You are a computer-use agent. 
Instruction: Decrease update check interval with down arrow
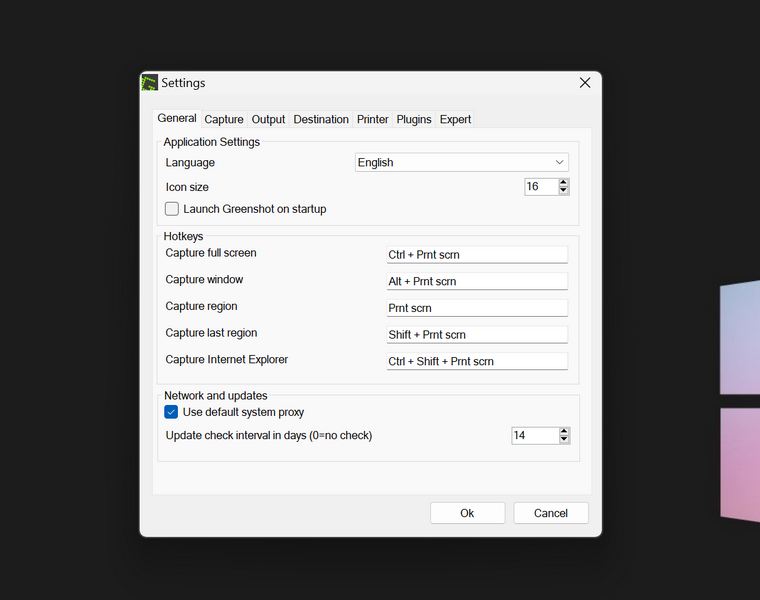pos(564,440)
